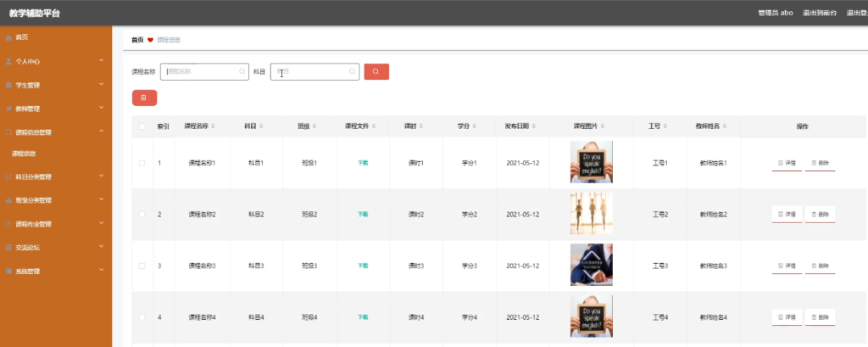Click the home icon beside 首页
The image size is (868, 347).
pyautogui.click(x=8, y=37)
